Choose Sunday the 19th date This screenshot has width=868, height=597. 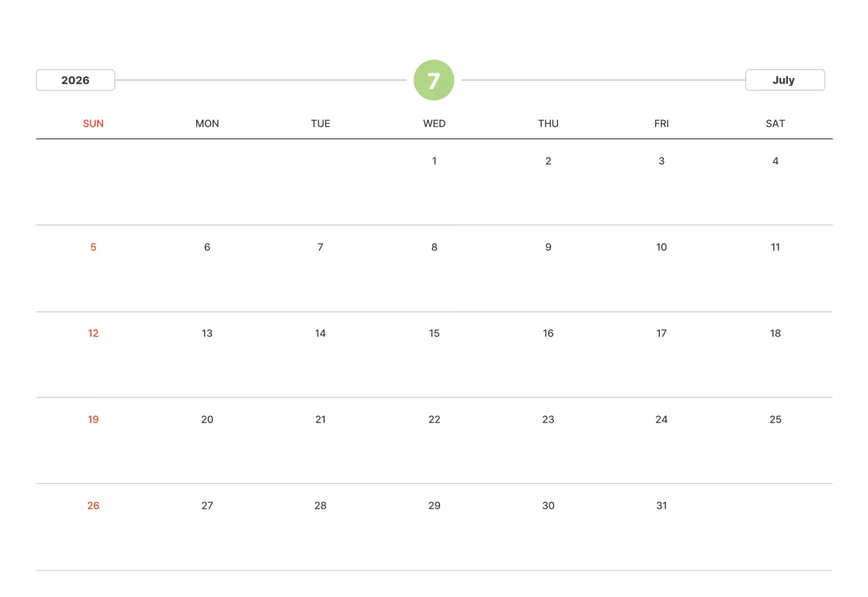pos(94,420)
